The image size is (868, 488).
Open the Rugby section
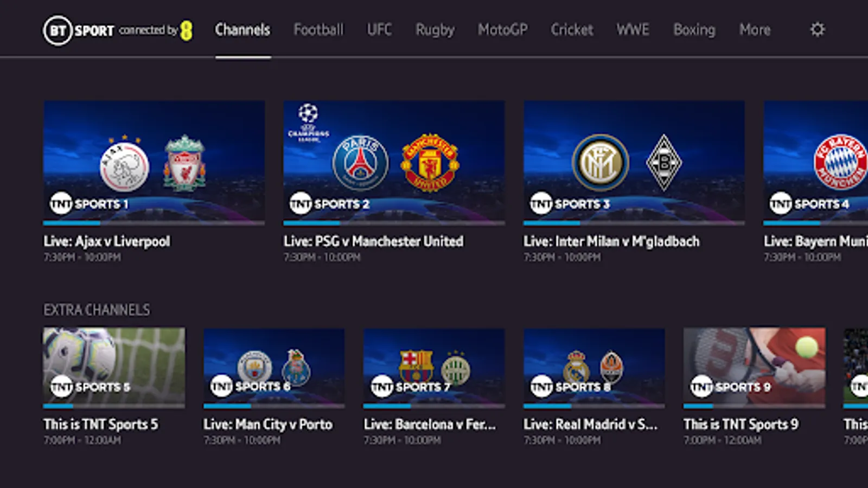(435, 30)
